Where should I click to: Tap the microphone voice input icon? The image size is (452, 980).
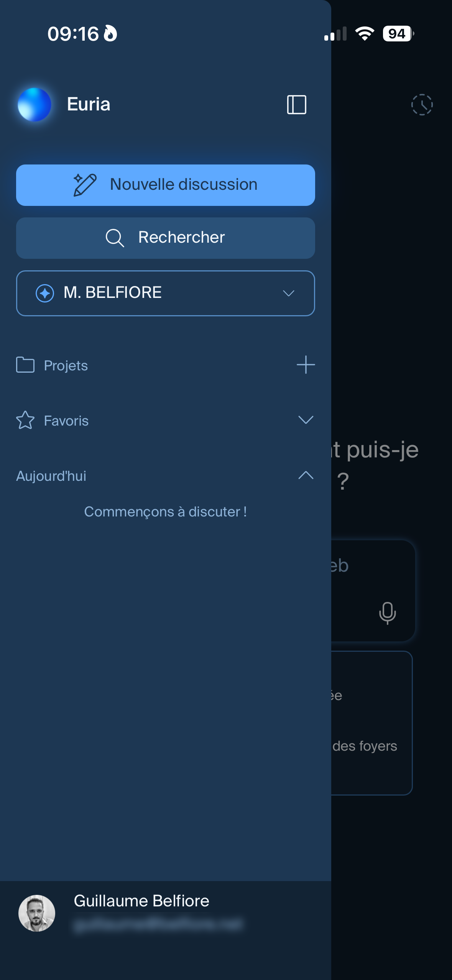point(387,613)
